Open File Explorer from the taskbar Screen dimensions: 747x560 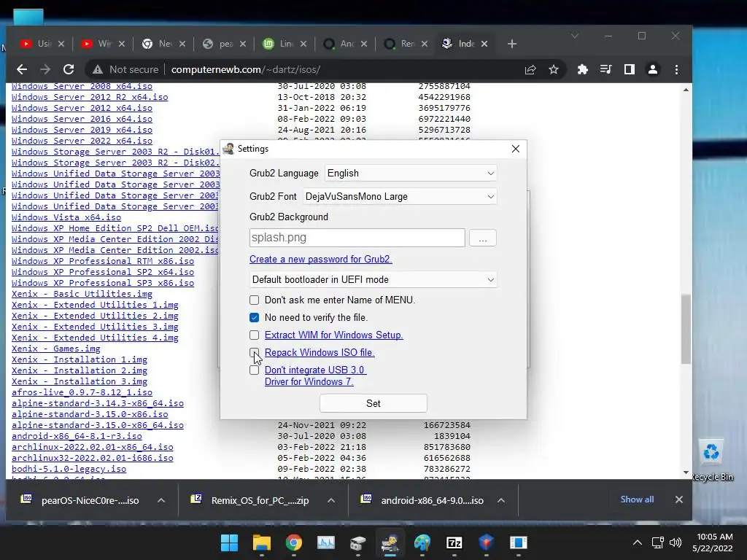click(x=262, y=542)
